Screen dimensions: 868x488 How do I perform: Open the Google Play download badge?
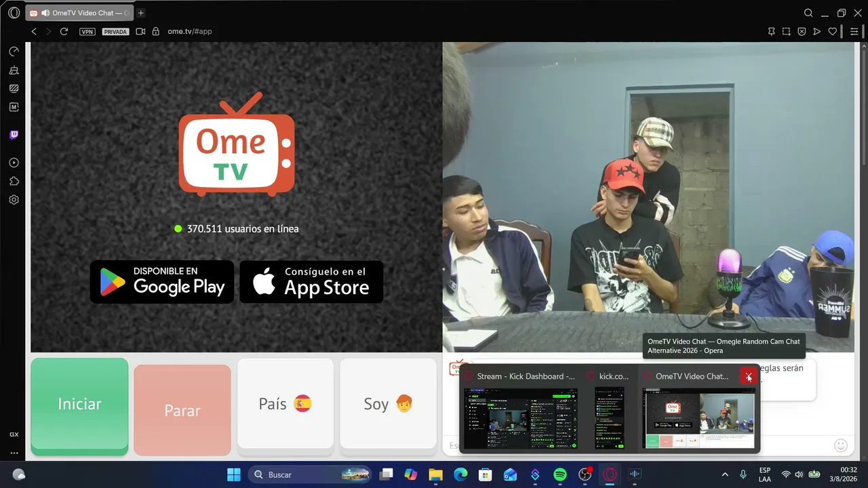tap(162, 282)
